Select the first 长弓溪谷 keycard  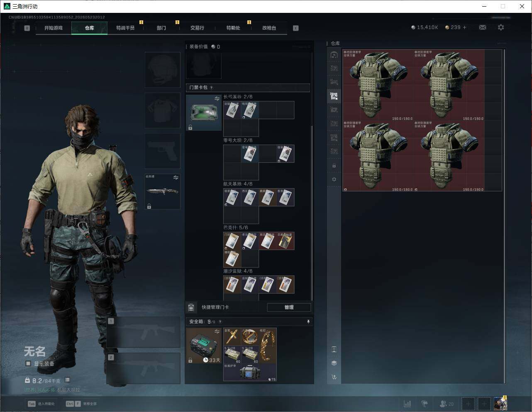(x=232, y=110)
